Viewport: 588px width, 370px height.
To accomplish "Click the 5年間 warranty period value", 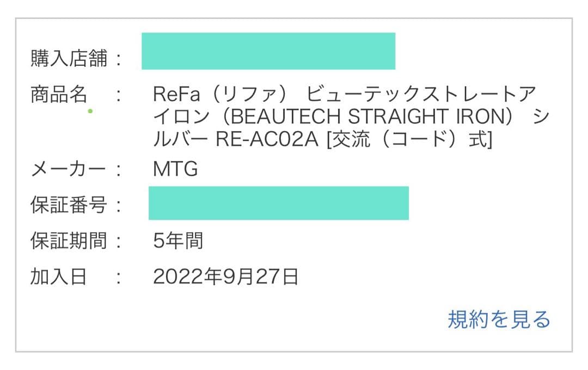I will 177,241.
